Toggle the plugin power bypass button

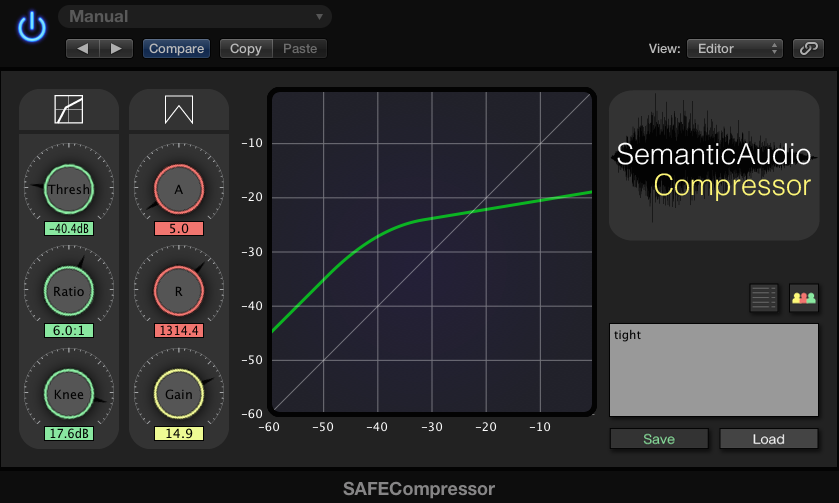point(32,27)
